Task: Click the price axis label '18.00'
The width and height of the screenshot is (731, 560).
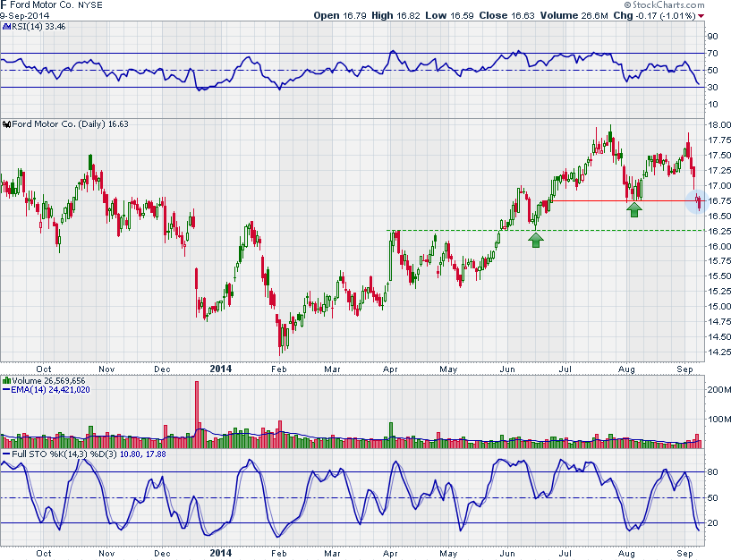Action: 718,124
